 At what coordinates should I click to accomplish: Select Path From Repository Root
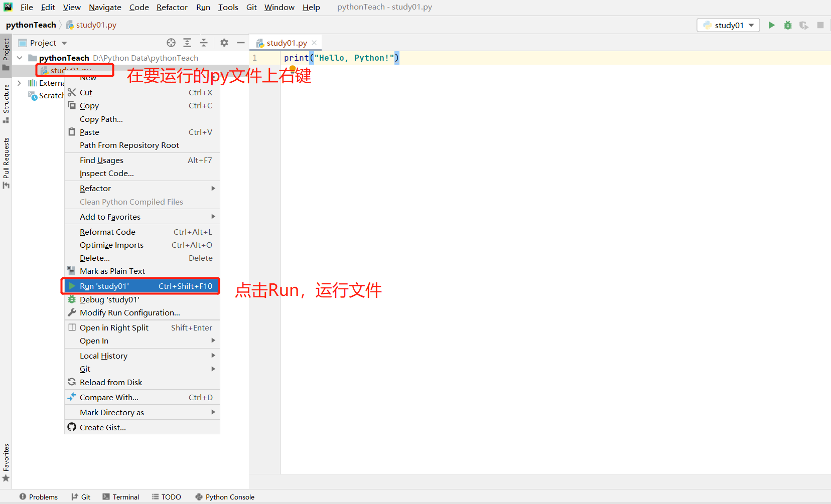[x=143, y=145]
